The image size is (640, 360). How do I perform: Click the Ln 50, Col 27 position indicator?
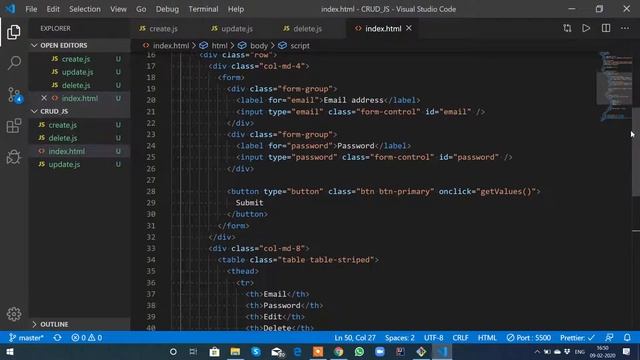[x=355, y=338]
